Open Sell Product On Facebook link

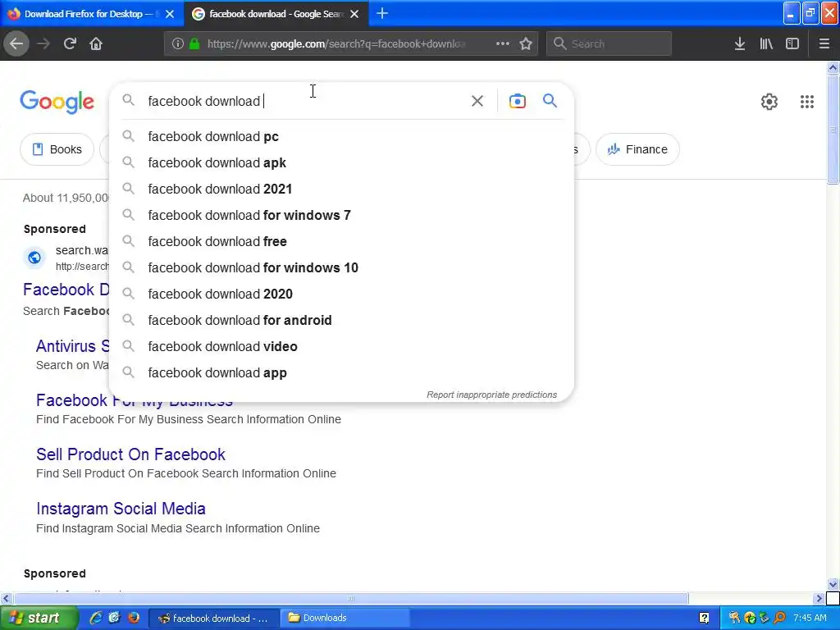pos(130,454)
